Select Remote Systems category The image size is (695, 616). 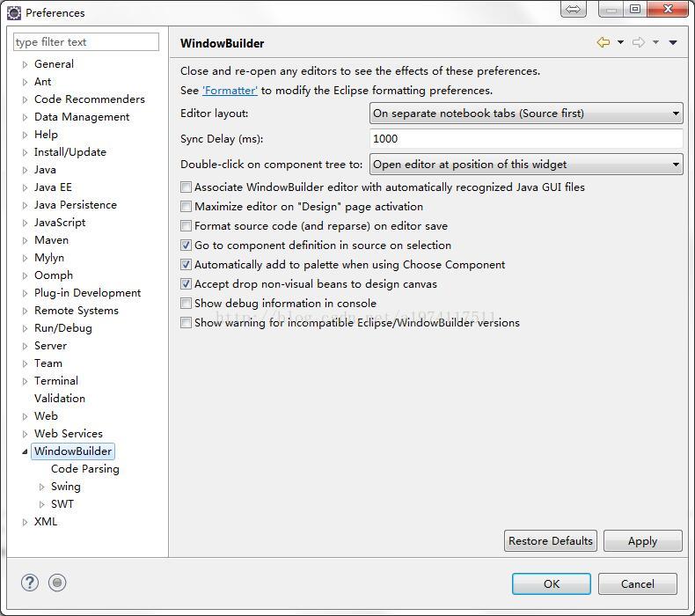pyautogui.click(x=77, y=311)
